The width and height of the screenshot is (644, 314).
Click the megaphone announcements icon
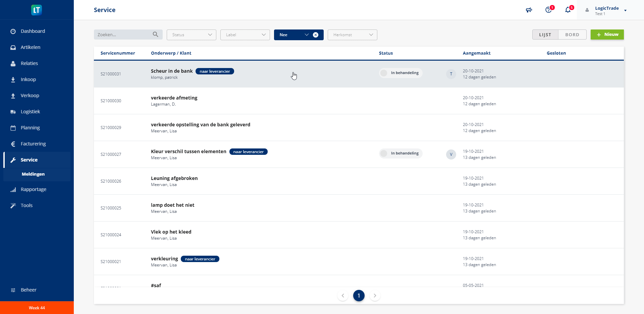pos(529,10)
